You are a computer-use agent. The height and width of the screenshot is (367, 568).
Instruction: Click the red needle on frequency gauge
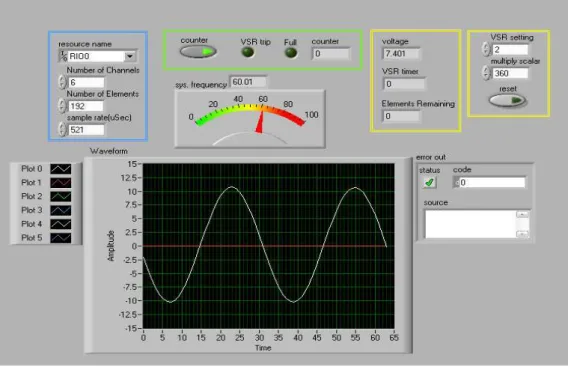(260, 121)
